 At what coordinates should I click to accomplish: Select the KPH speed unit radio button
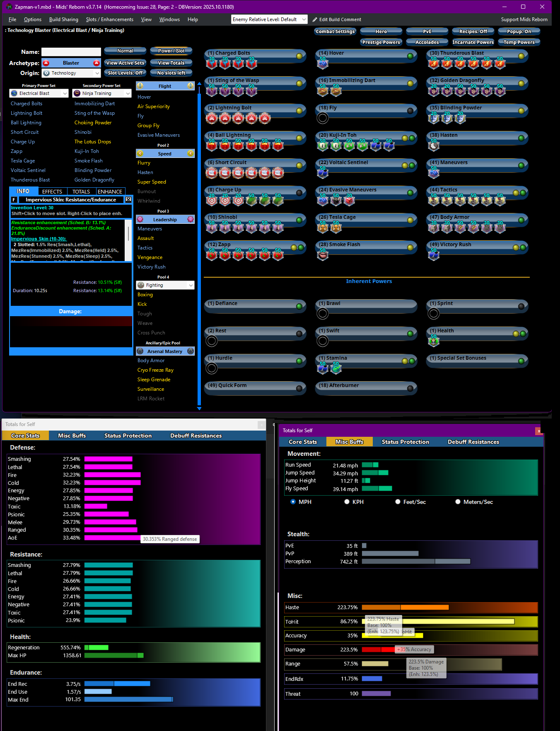pos(347,502)
